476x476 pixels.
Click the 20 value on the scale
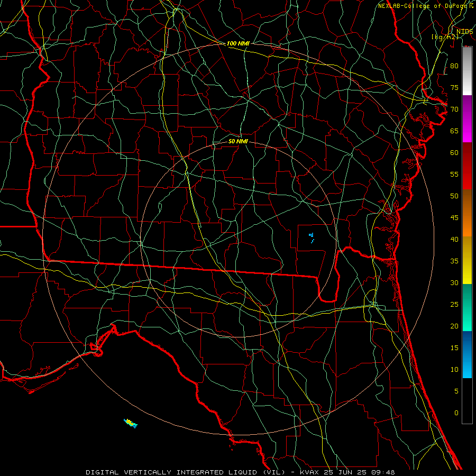click(454, 326)
